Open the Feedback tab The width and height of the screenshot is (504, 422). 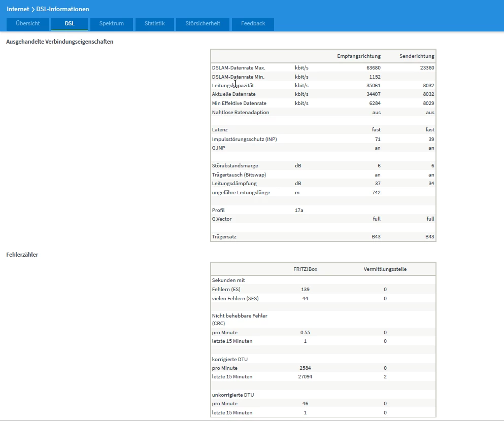click(253, 24)
